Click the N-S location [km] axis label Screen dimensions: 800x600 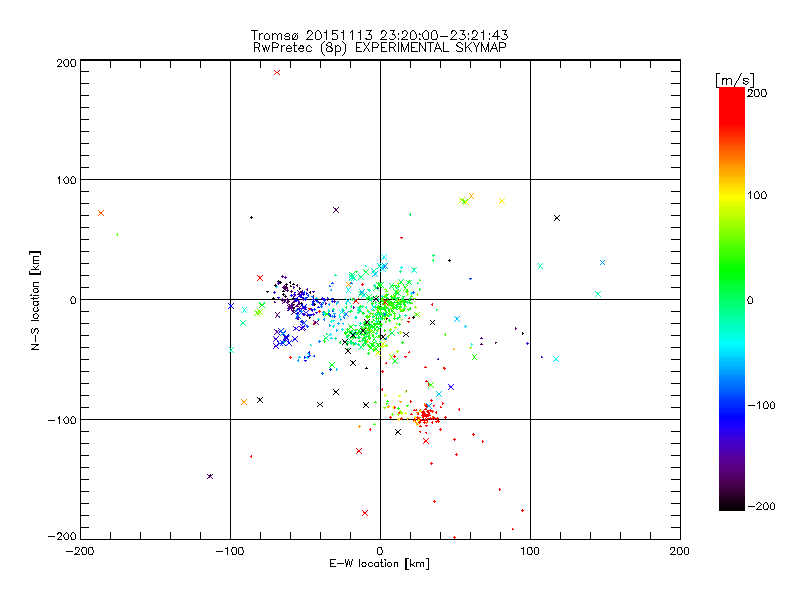point(35,300)
